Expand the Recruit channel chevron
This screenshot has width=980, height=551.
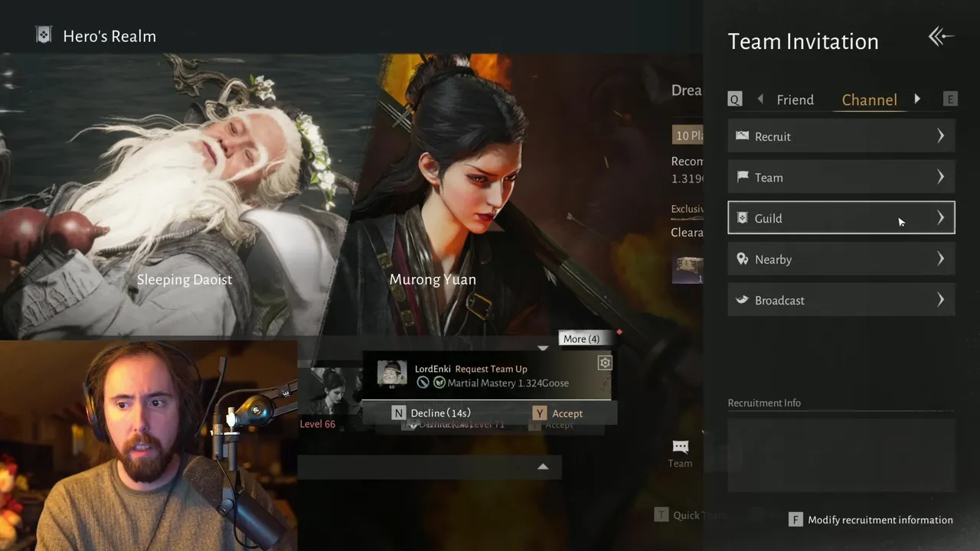click(941, 135)
